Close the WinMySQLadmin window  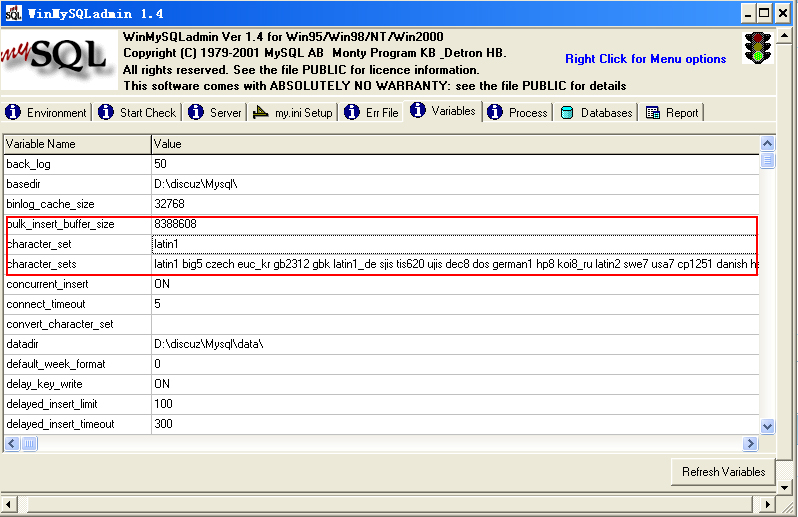[783, 14]
